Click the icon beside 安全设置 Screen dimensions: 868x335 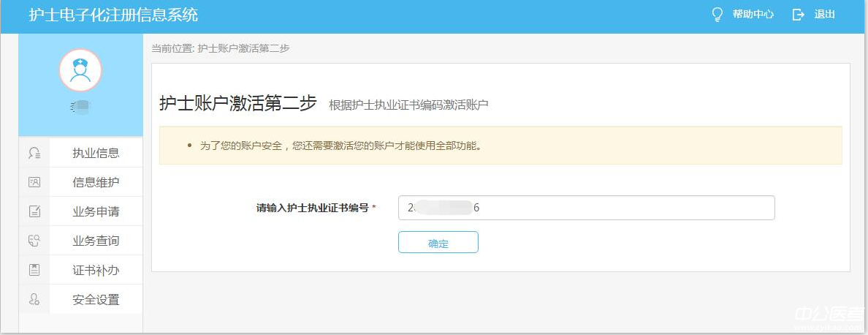[x=34, y=299]
